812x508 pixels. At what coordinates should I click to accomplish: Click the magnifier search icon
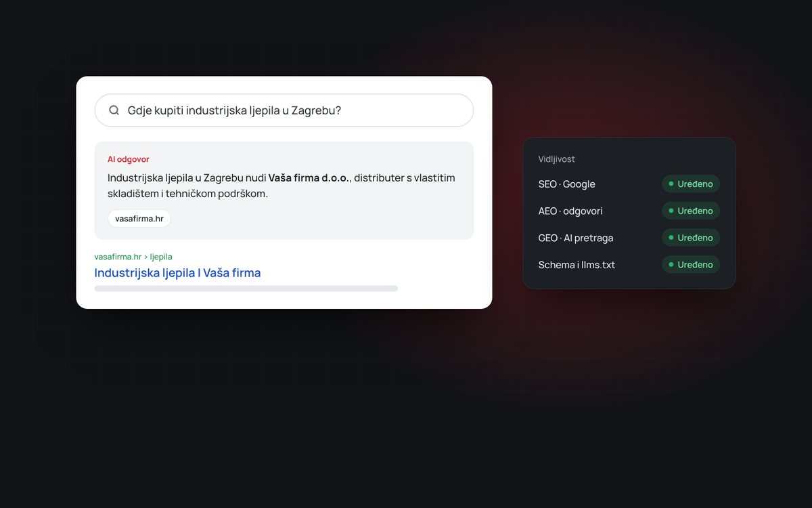[114, 110]
